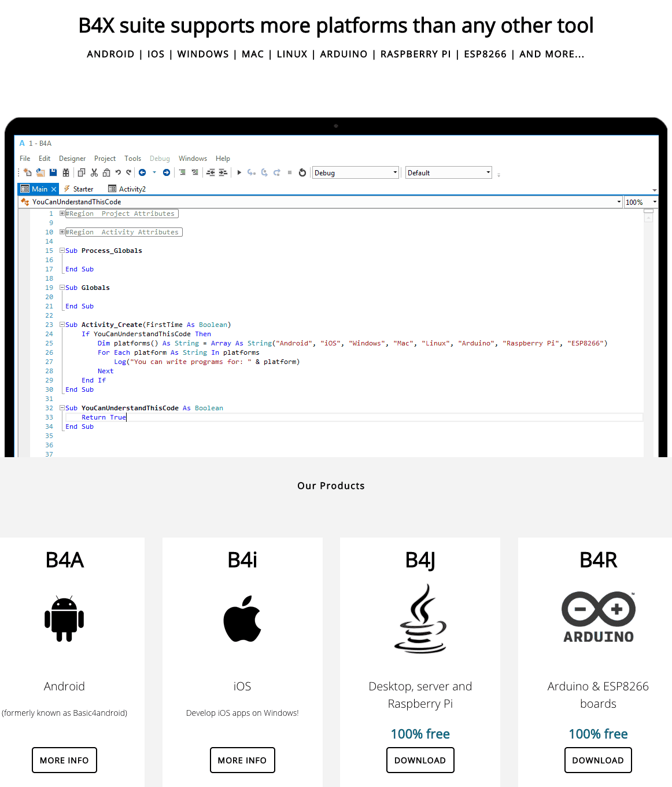Click the Copy toolbar icon
Screen dimensions: 672x787
tap(82, 172)
